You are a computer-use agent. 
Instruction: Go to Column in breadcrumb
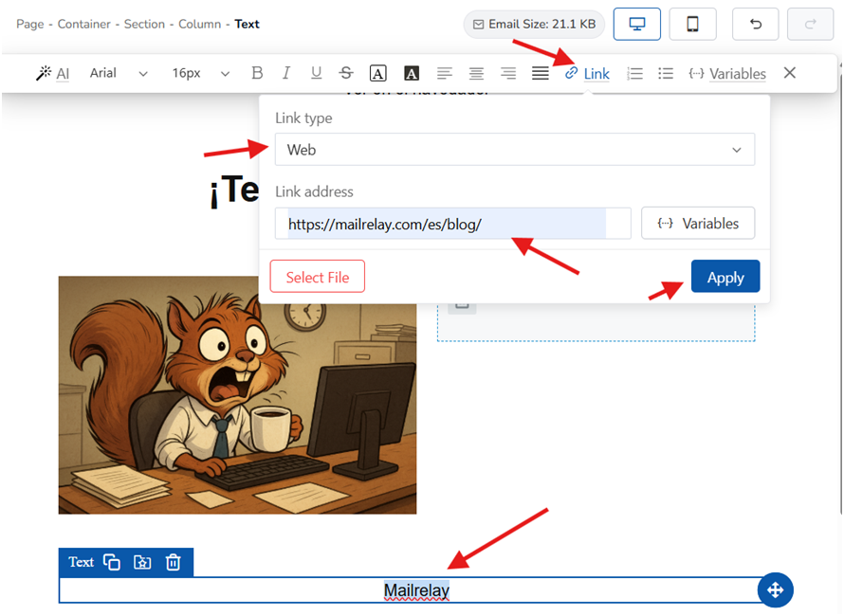[x=200, y=25]
